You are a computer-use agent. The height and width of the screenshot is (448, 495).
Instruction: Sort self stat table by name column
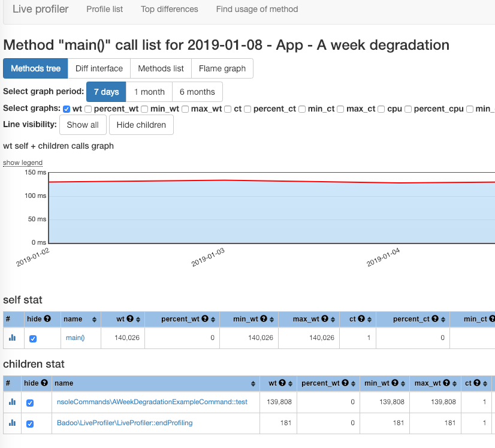[x=94, y=319]
